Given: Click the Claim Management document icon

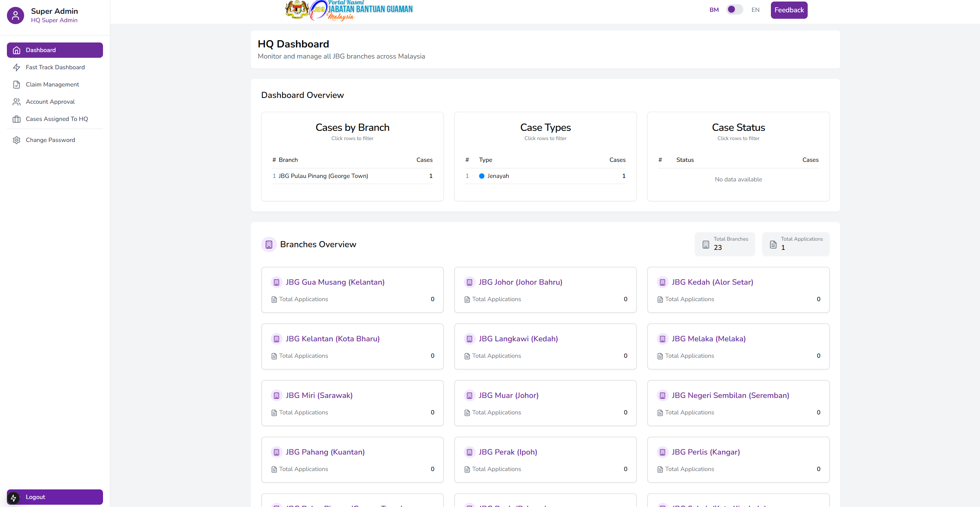Looking at the screenshot, I should pos(16,85).
